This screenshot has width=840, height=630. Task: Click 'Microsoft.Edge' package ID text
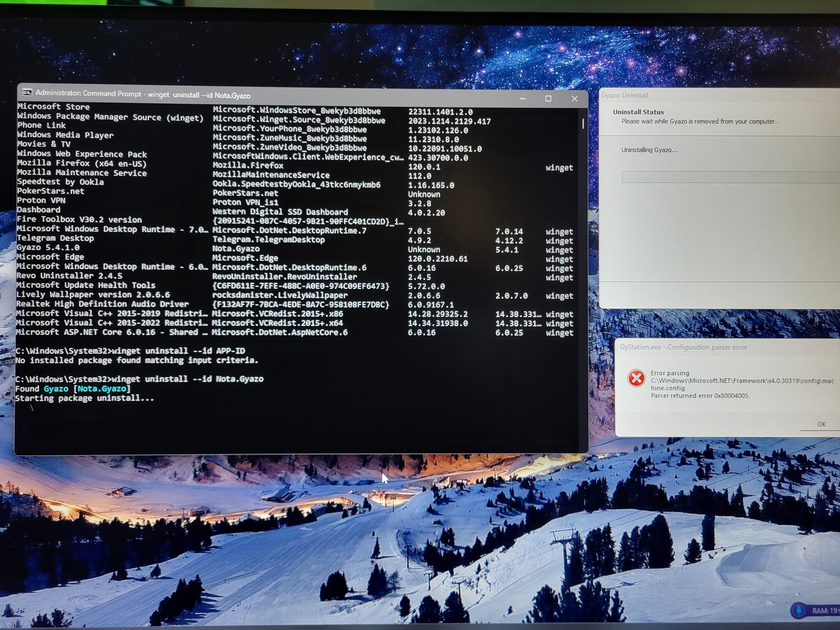(x=245, y=258)
